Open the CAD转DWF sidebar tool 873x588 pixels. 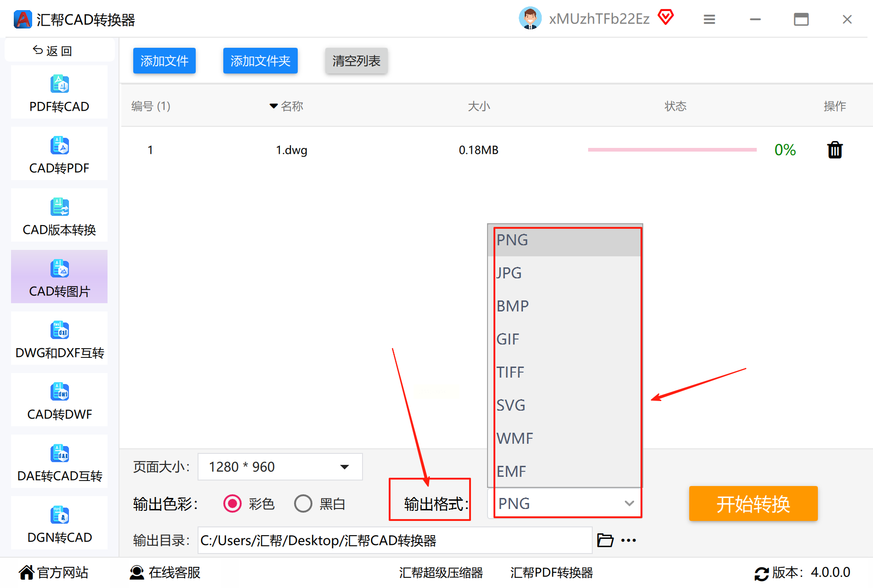pos(59,401)
